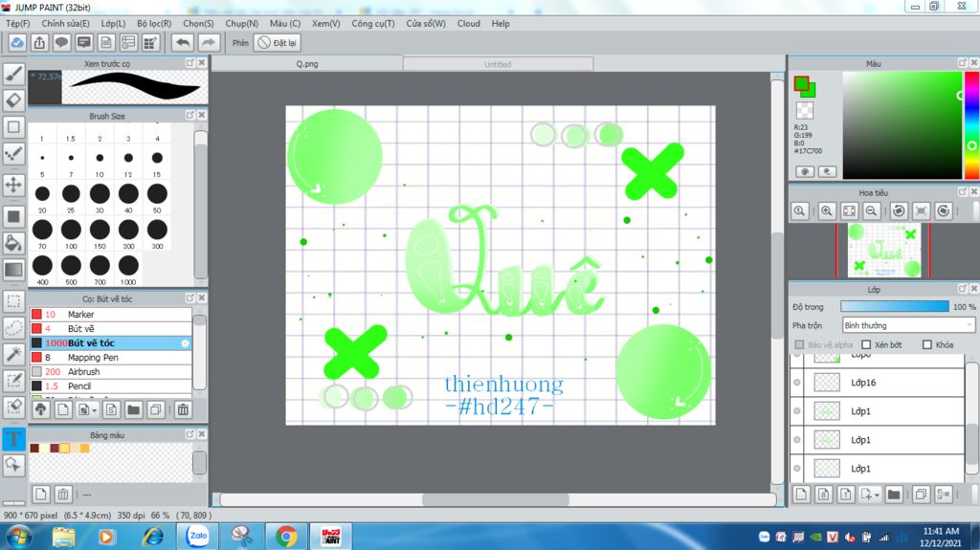Rotate the canvas view left

(899, 211)
